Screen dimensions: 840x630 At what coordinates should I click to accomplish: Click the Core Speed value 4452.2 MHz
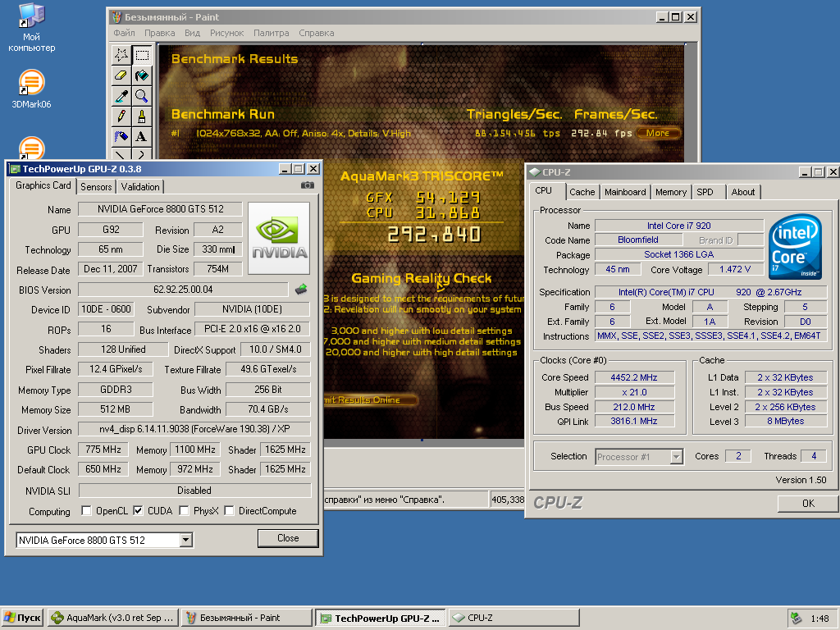[634, 377]
